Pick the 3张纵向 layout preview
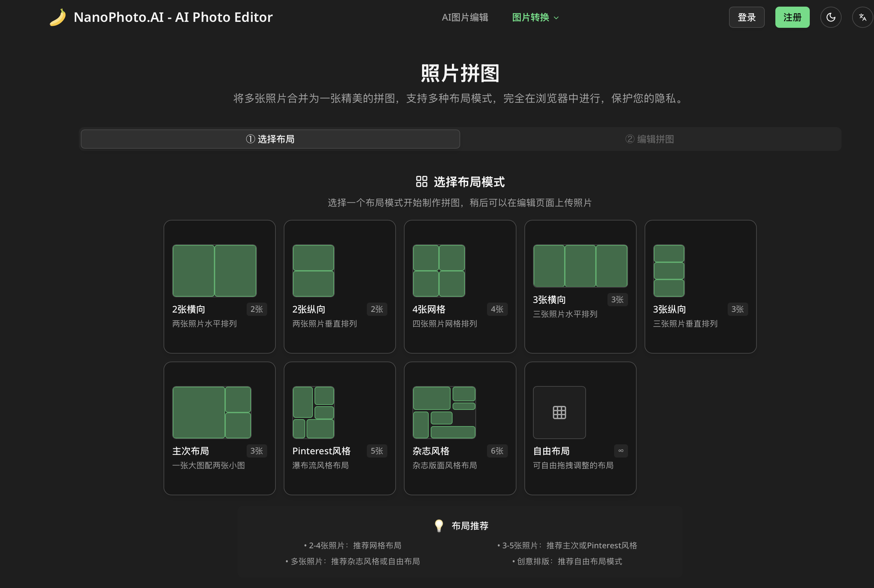Image resolution: width=874 pixels, height=588 pixels. (668, 271)
